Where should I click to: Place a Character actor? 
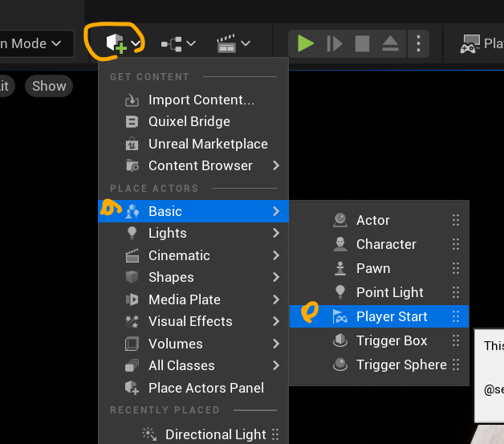[380, 244]
